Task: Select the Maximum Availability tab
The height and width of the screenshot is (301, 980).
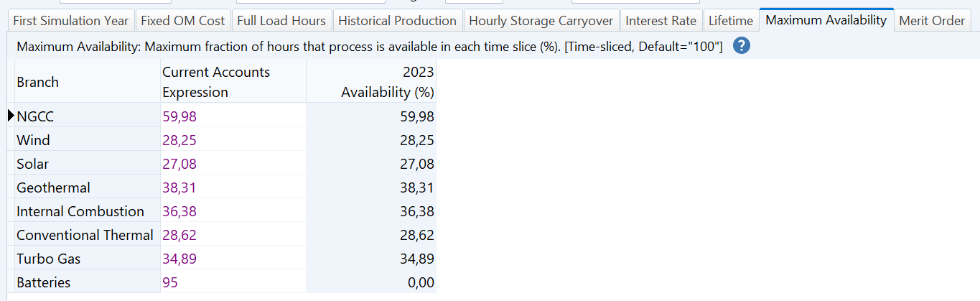Action: point(826,20)
